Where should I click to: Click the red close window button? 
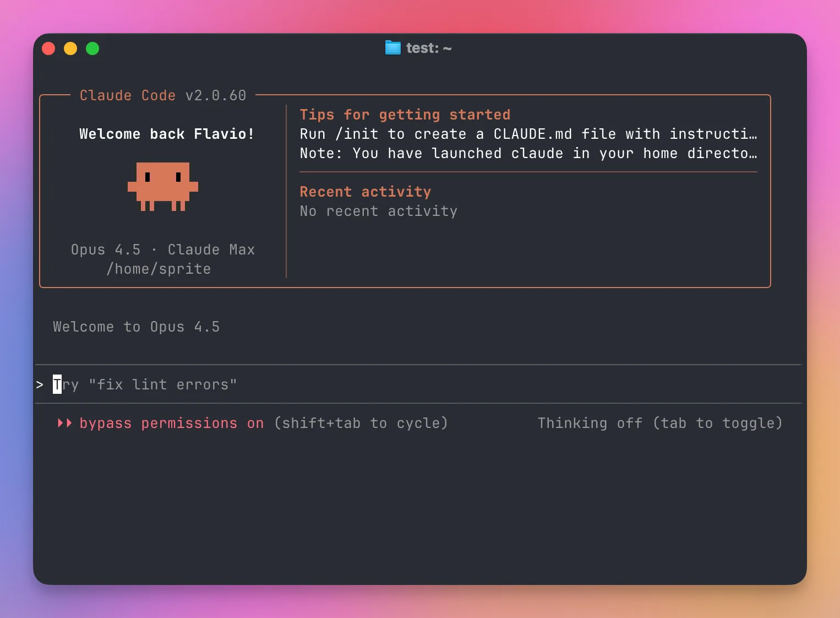48,48
